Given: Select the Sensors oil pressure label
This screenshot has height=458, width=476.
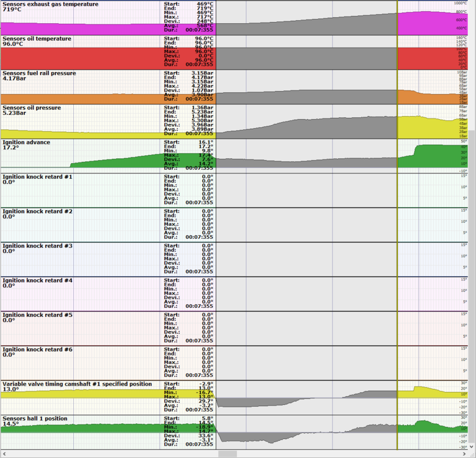Looking at the screenshot, I should (x=32, y=108).
